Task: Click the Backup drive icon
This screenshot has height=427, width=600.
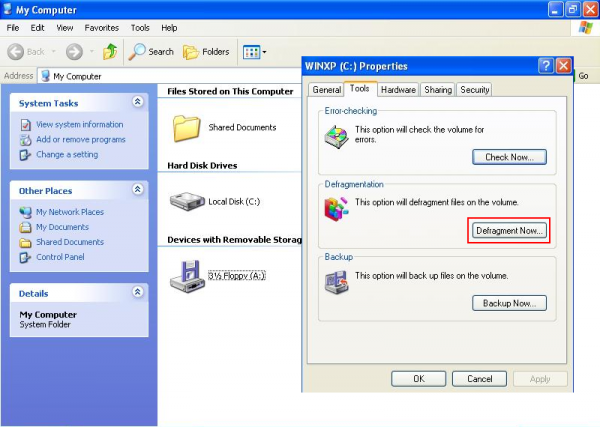Action: click(337, 282)
